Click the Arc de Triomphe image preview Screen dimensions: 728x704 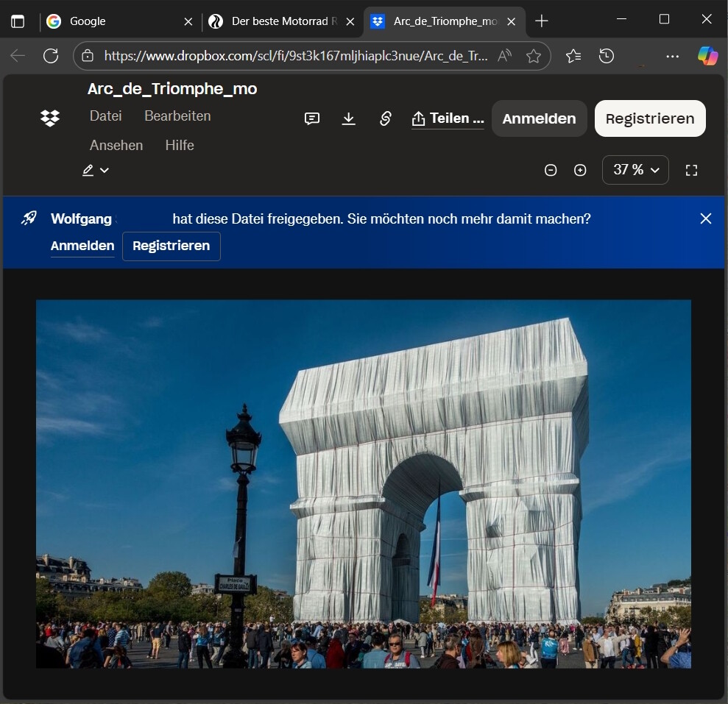click(x=364, y=483)
